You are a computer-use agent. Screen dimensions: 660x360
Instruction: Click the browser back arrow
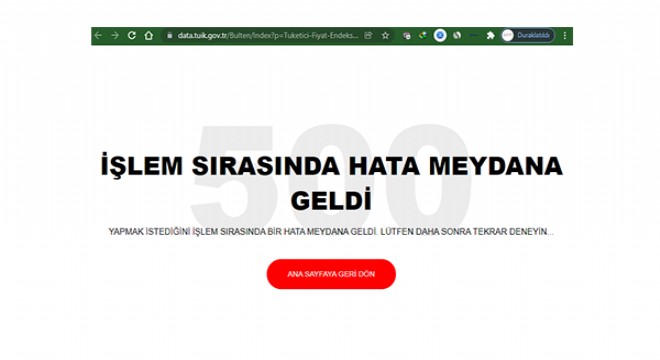pyautogui.click(x=98, y=36)
